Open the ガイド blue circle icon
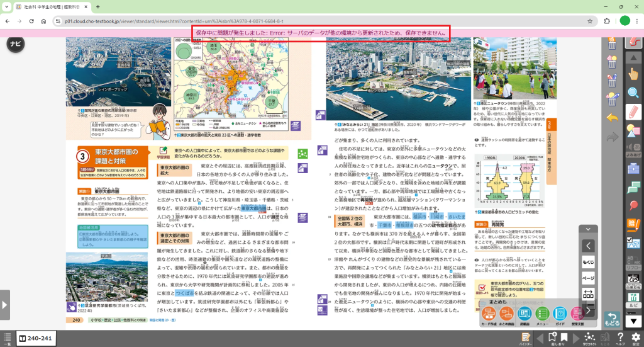The width and height of the screenshot is (644, 347). coord(560,314)
